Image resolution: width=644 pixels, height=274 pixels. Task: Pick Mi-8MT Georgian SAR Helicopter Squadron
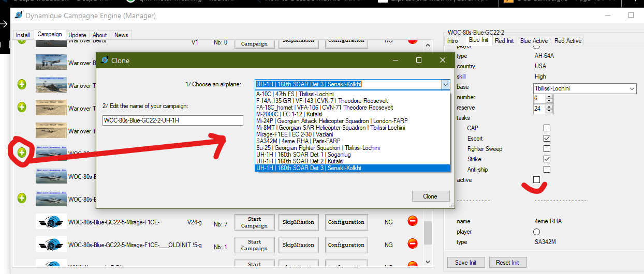coord(353,127)
